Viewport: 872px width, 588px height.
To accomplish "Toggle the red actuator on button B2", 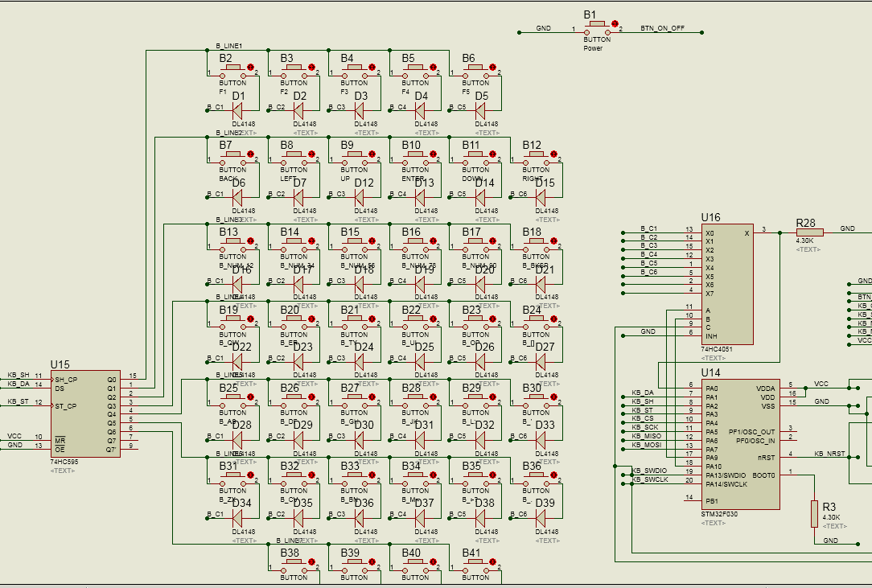I will (250, 67).
